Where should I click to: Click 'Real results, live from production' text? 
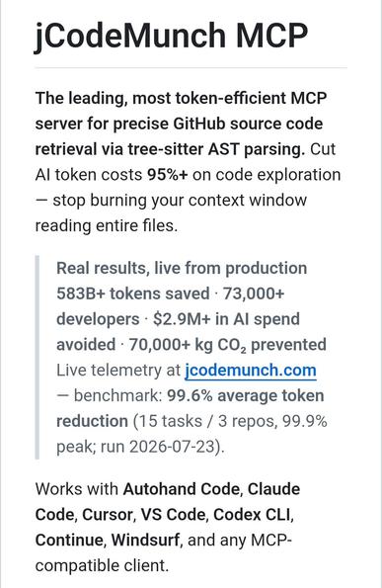point(182,269)
